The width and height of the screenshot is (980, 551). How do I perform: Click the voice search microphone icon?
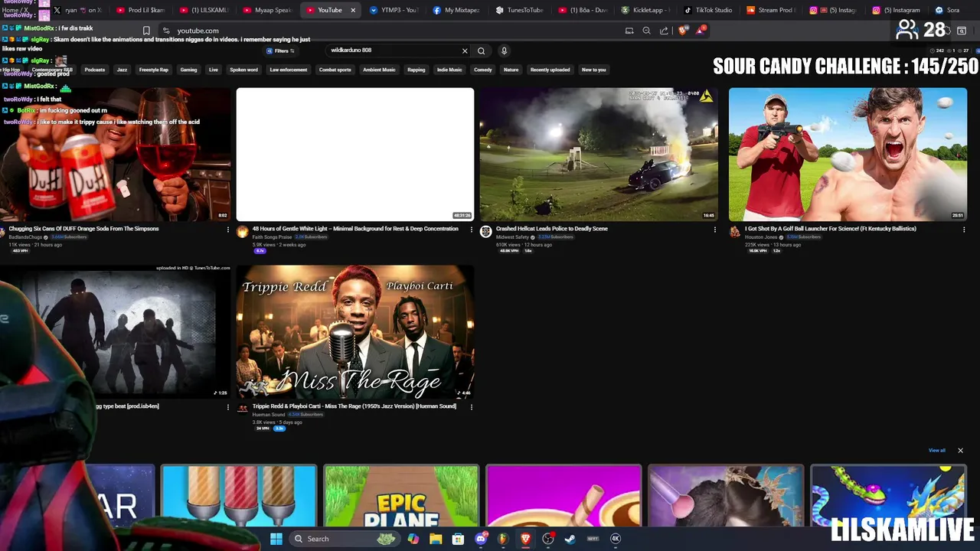504,51
